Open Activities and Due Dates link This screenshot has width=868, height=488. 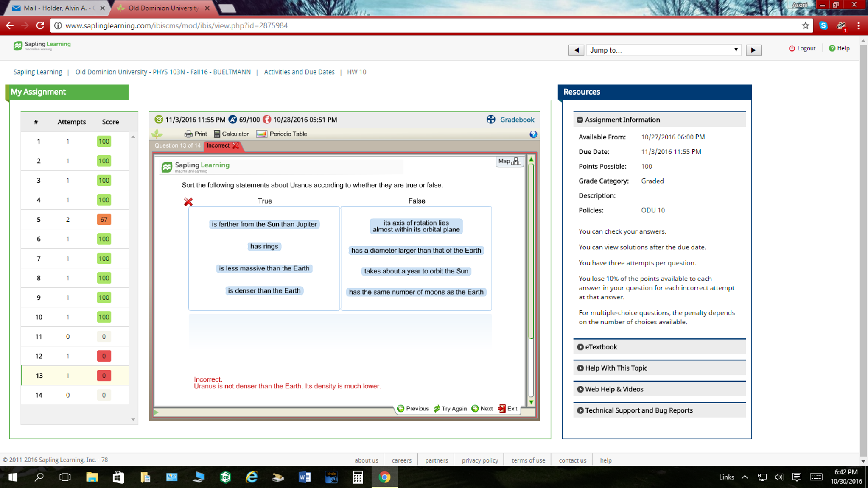point(299,72)
